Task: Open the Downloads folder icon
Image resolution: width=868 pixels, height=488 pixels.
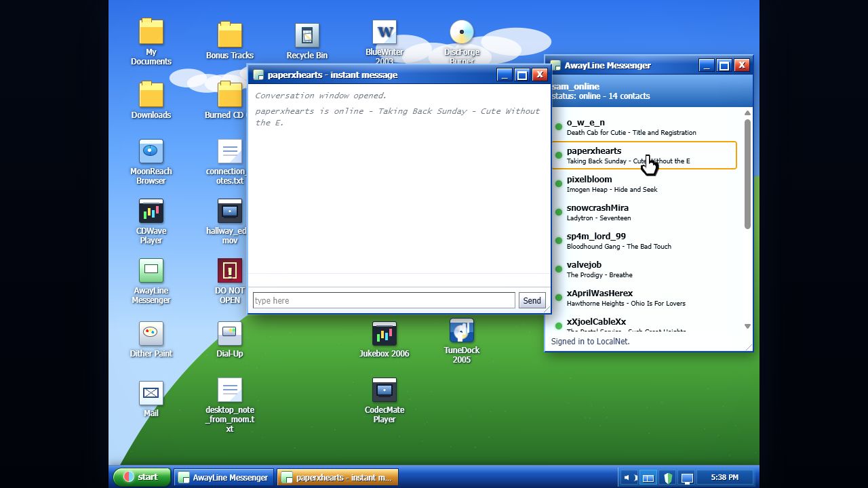Action: (151, 100)
